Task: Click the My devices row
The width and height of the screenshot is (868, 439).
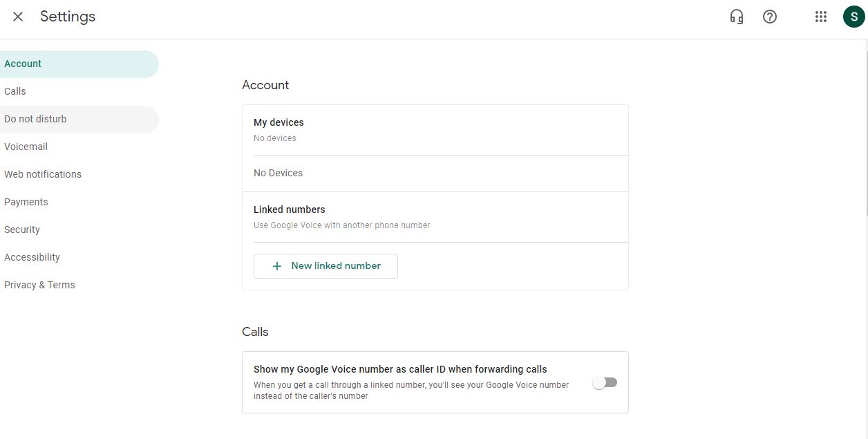Action: point(435,129)
